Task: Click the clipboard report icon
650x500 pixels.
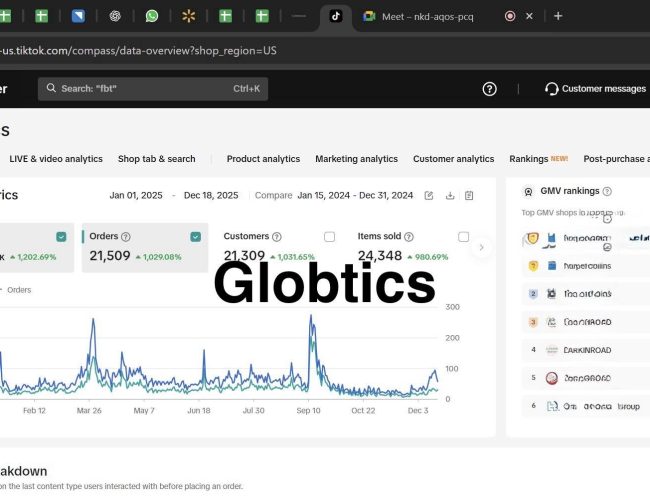Action: (x=469, y=196)
